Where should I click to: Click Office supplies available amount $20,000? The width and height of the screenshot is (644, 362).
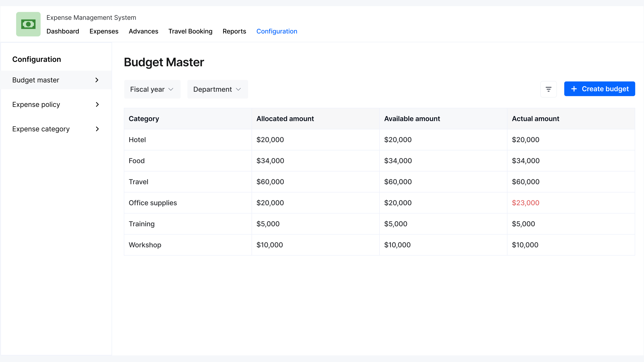click(x=398, y=203)
